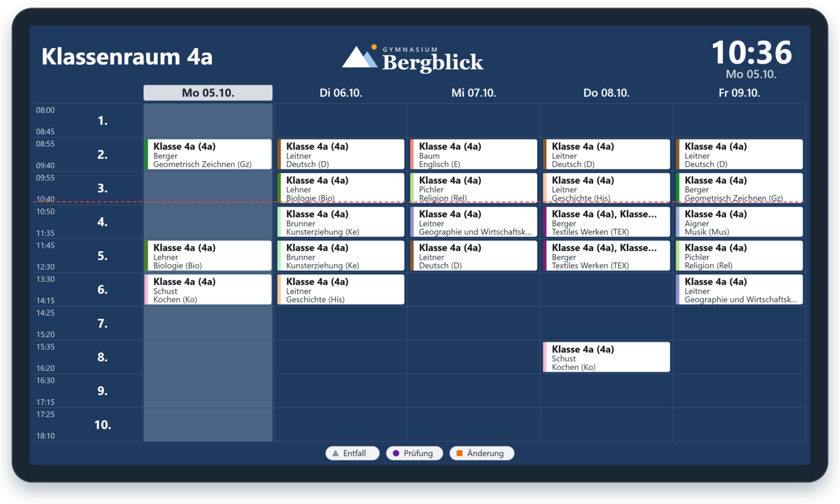Open Tuesday's Geschichte lesson with Leitner
840x504 pixels.
[341, 290]
